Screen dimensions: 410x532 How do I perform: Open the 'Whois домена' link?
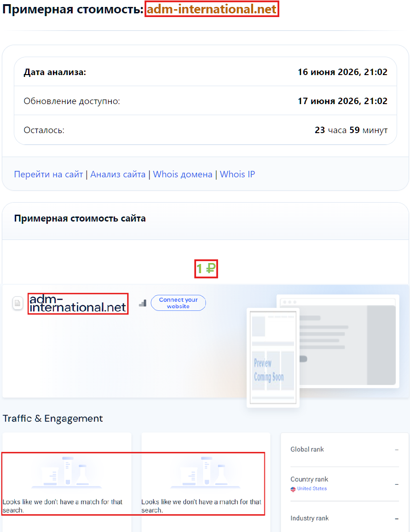tap(183, 174)
